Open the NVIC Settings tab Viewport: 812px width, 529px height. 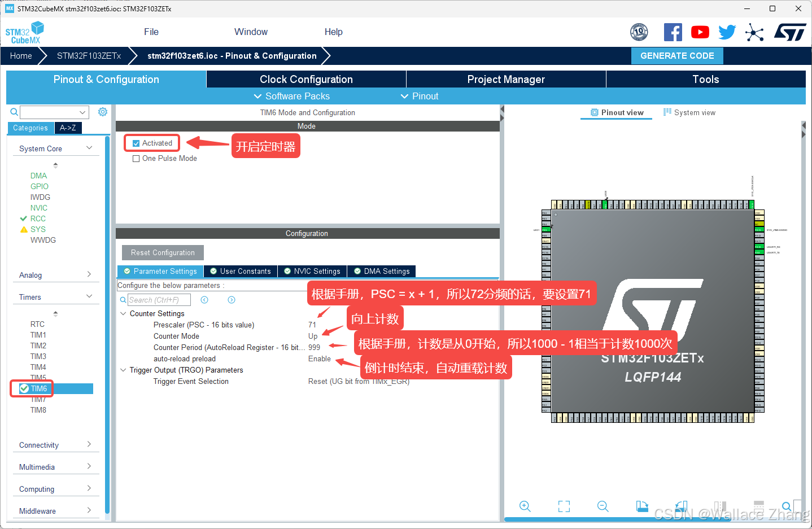pyautogui.click(x=312, y=272)
